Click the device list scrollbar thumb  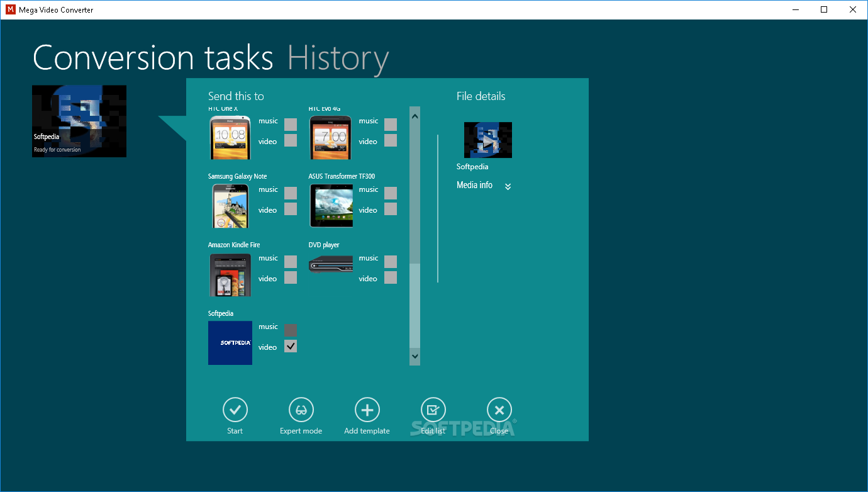415,305
